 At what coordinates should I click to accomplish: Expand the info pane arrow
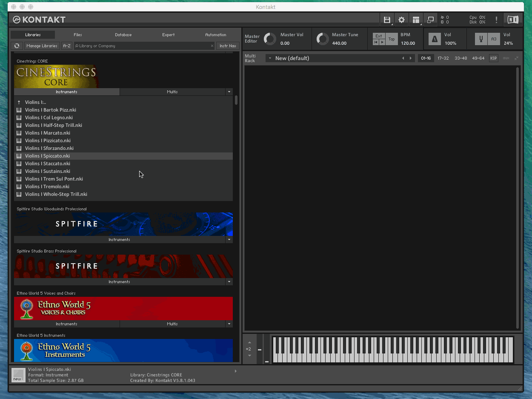tap(236, 371)
